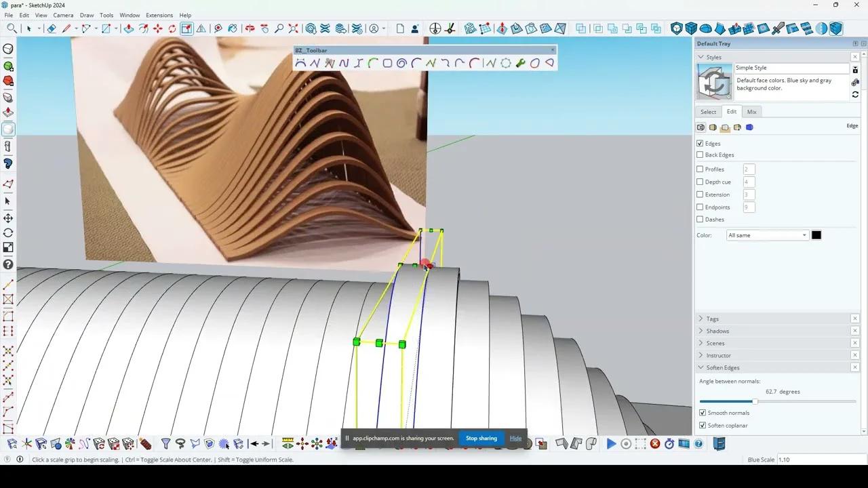Expand the Tags panel
868x488 pixels.
(701, 319)
